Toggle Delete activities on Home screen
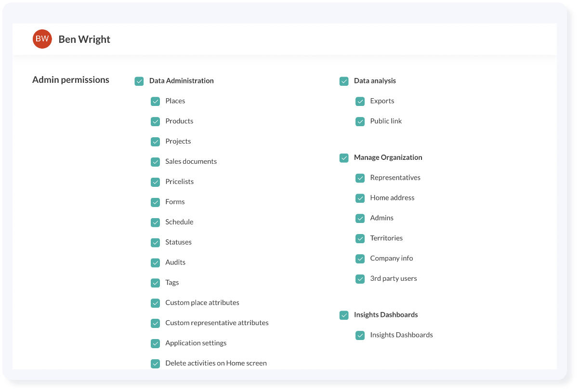The width and height of the screenshot is (579, 392). pos(155,364)
